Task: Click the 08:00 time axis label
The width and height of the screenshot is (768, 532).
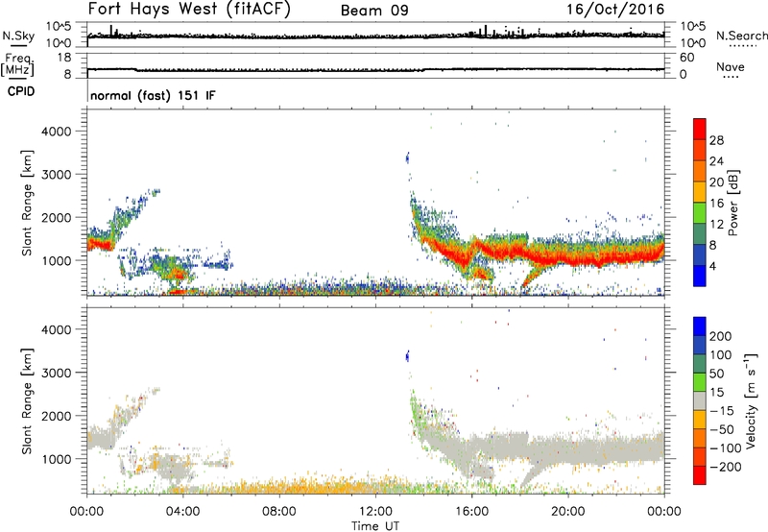Action: [279, 512]
